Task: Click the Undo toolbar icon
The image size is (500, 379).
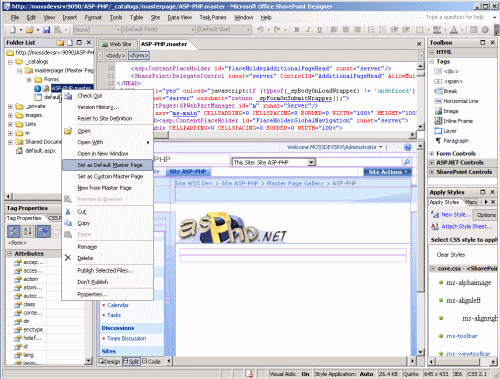Action: click(x=260, y=30)
